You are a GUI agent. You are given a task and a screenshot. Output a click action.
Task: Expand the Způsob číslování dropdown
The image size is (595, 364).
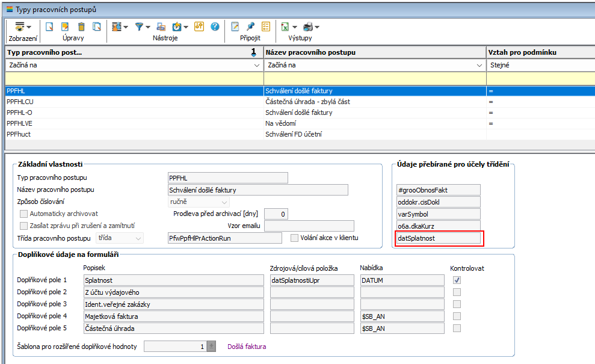pyautogui.click(x=224, y=202)
